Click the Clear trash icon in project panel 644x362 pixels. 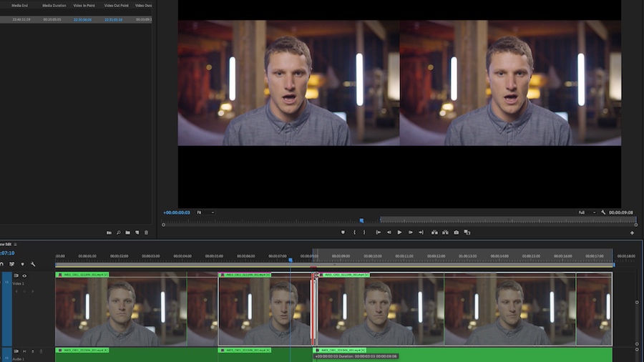(146, 233)
